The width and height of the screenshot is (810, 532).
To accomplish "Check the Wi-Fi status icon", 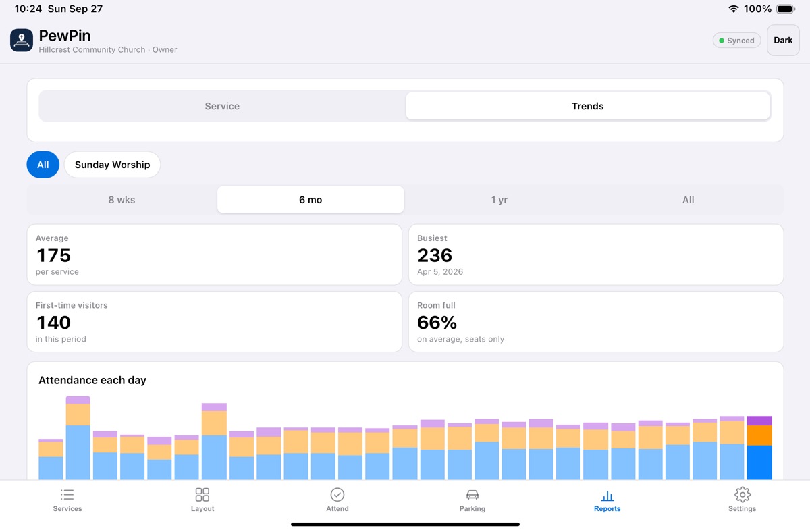I will tap(733, 9).
